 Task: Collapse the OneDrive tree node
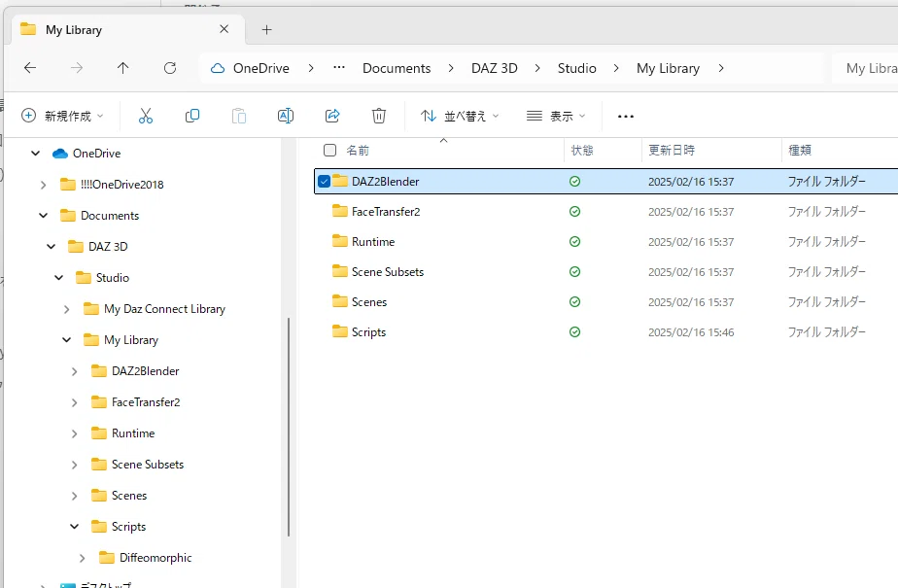point(36,154)
